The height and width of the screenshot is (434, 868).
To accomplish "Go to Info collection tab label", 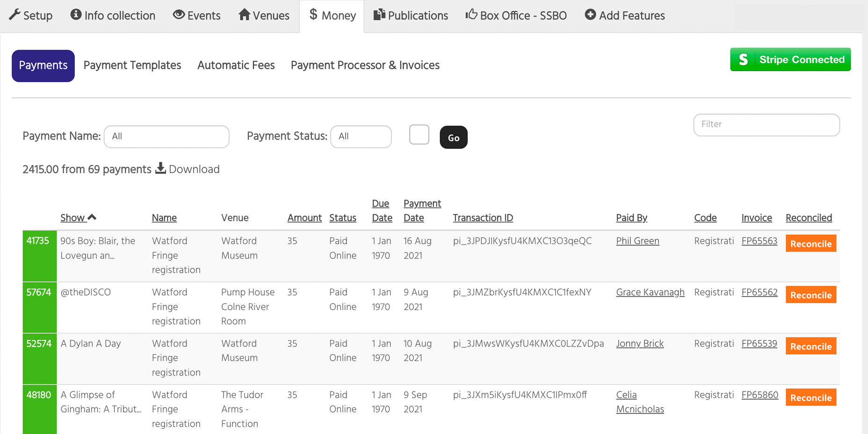I will coord(120,15).
